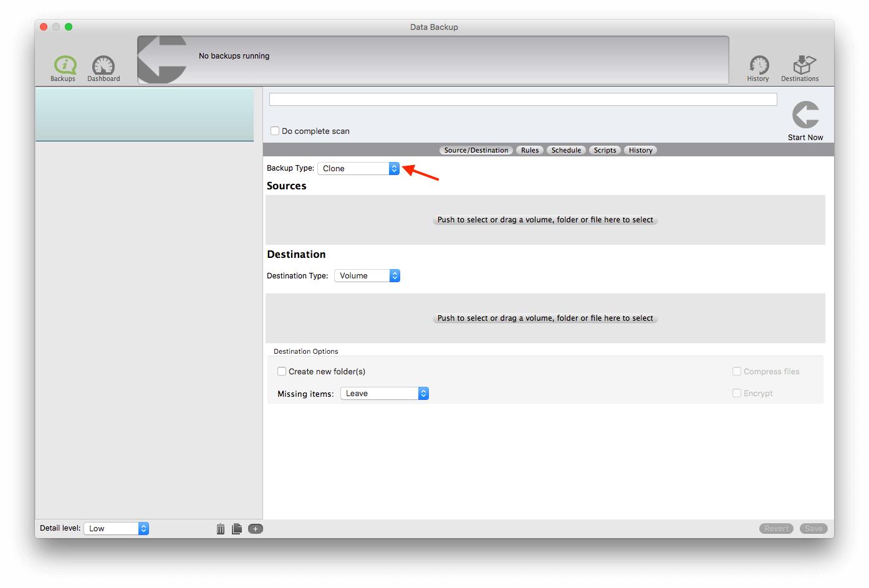Viewport: 869px width, 588px height.
Task: Click the trash icon to delete backup set
Action: [221, 528]
